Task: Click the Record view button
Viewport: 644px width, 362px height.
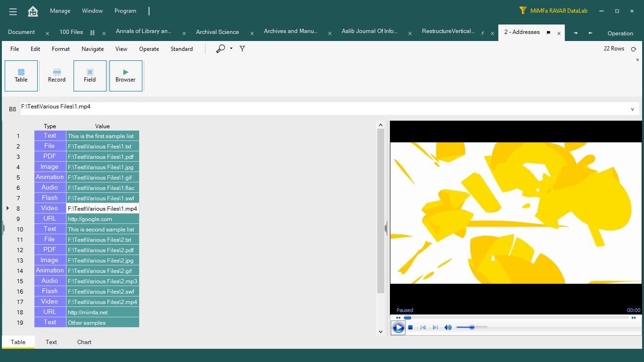Action: point(57,75)
